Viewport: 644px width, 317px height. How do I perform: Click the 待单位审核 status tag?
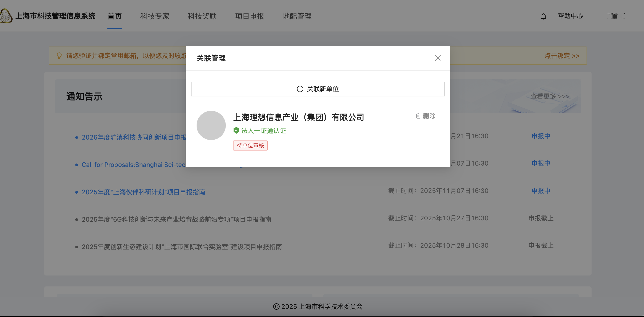tap(250, 146)
